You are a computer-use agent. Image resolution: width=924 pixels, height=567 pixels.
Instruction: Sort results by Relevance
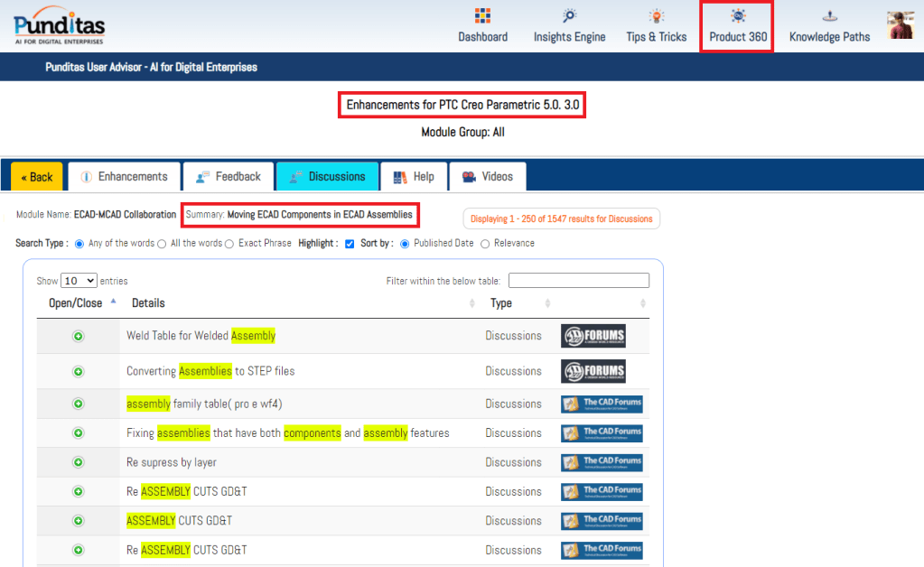[x=485, y=244]
